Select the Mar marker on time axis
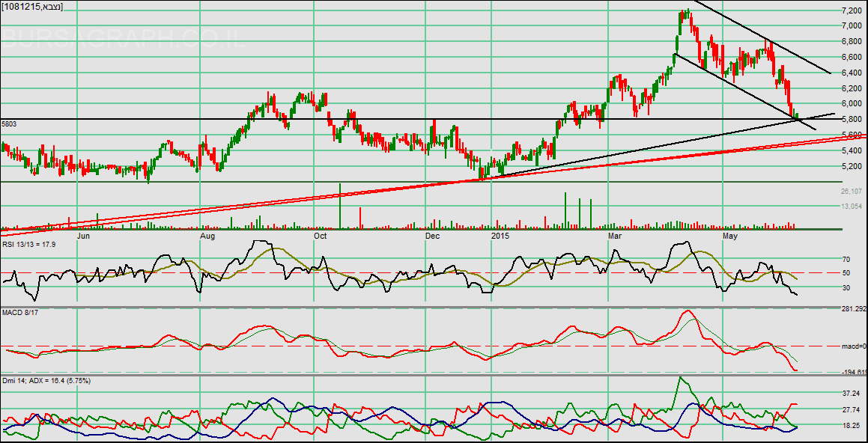The width and height of the screenshot is (868, 443). click(616, 236)
